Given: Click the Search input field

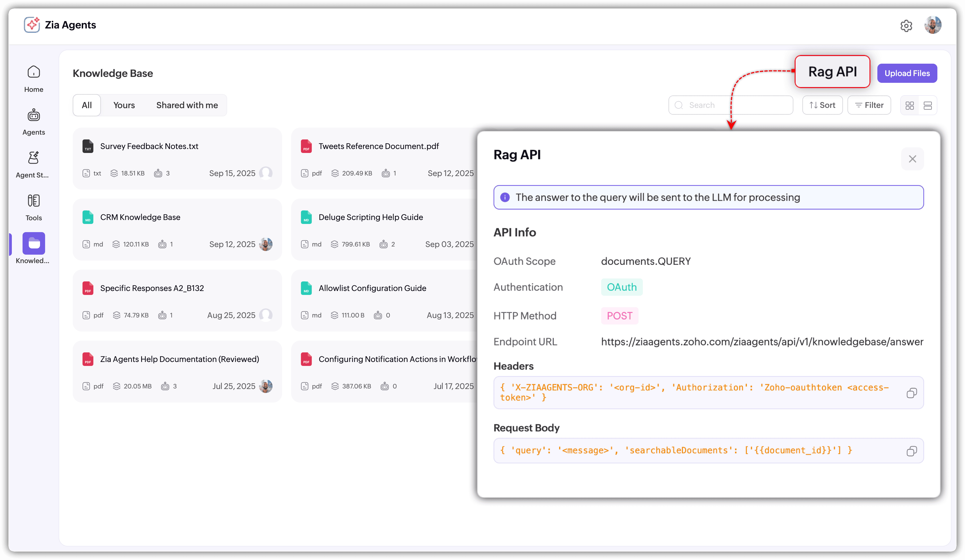Looking at the screenshot, I should click(735, 105).
